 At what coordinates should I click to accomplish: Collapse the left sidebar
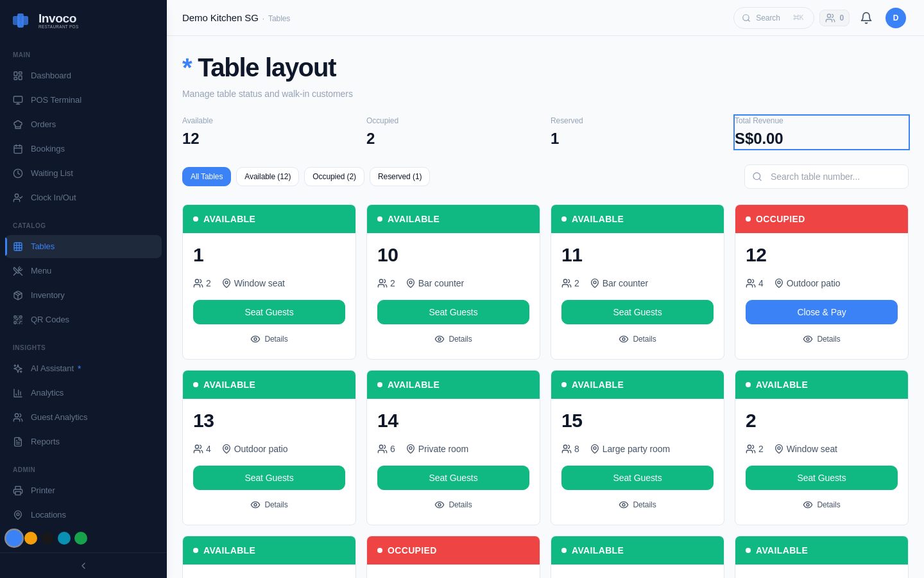pos(83,566)
